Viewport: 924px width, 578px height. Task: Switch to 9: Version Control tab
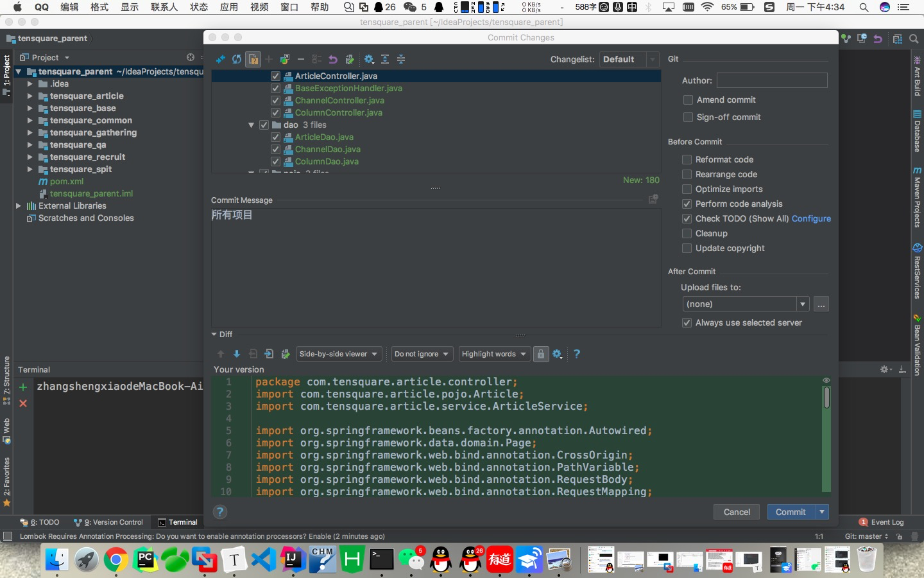click(108, 522)
